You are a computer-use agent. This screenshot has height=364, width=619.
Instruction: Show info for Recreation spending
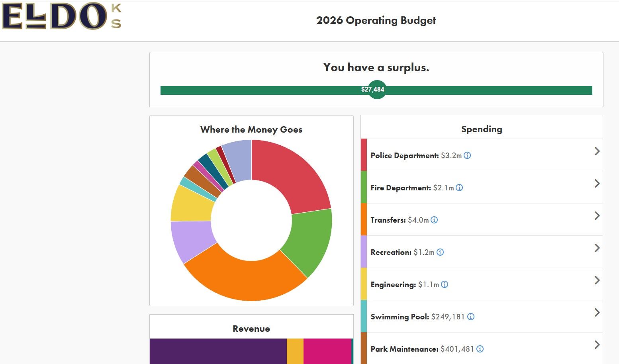440,252
